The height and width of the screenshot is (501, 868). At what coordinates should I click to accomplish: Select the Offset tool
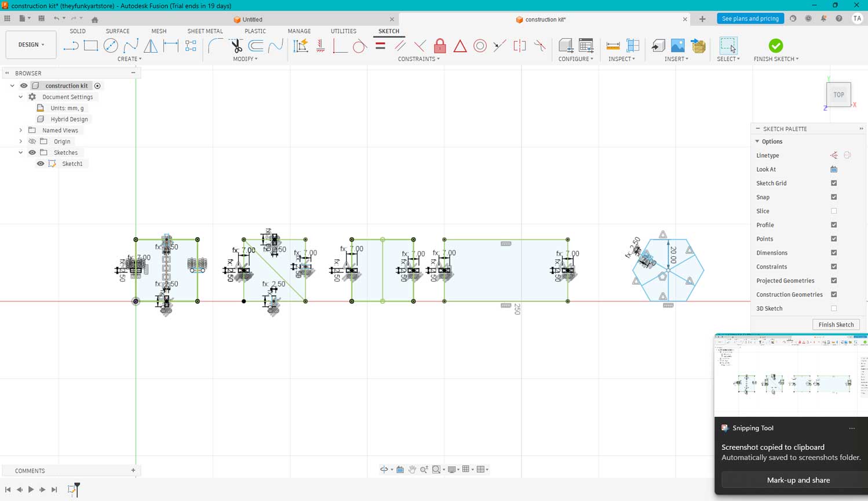coord(256,46)
